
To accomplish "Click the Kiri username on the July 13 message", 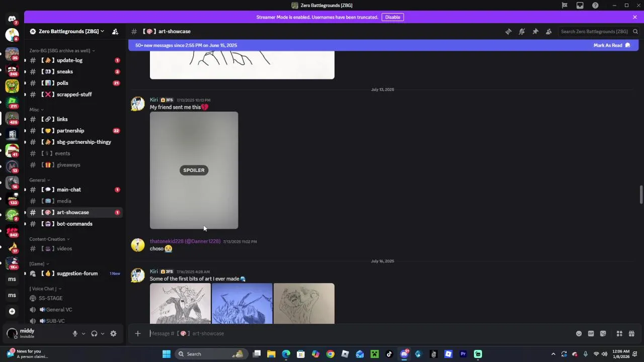I will pos(154,100).
